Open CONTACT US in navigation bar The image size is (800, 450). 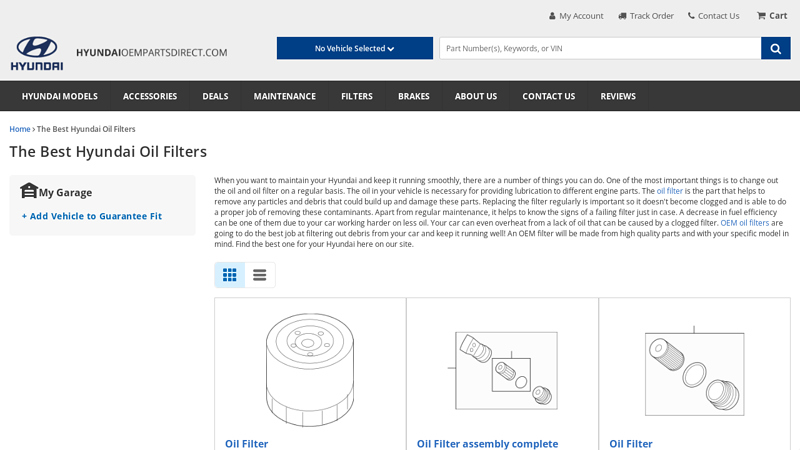pos(548,96)
